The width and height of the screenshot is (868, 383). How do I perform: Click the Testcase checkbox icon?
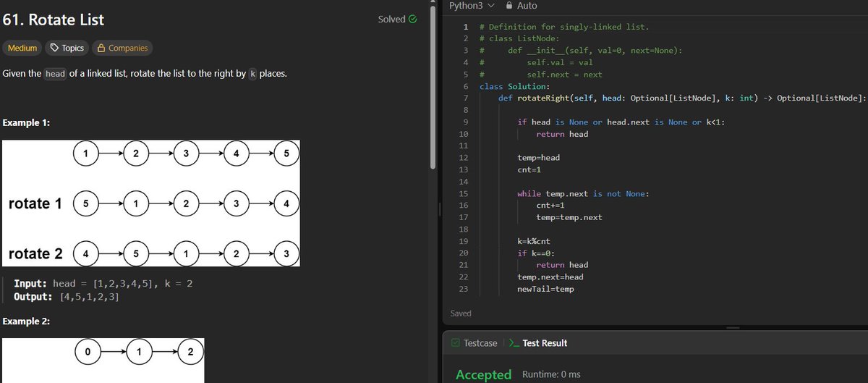pyautogui.click(x=454, y=343)
